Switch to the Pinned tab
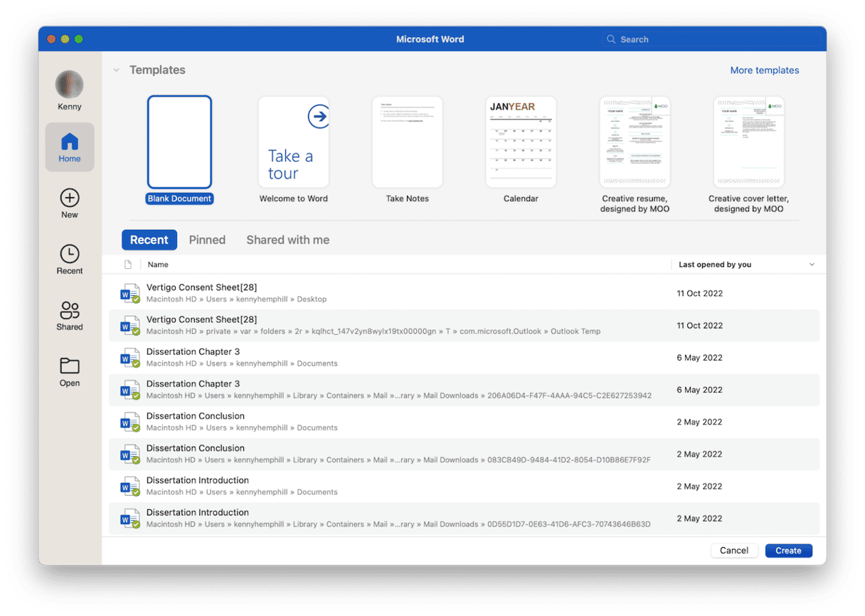This screenshot has height=616, width=865. tap(207, 240)
